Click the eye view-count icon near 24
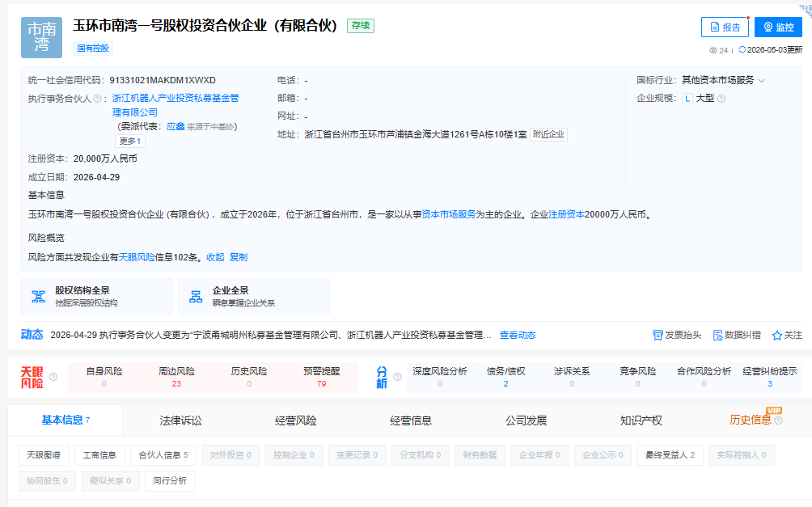 [713, 50]
